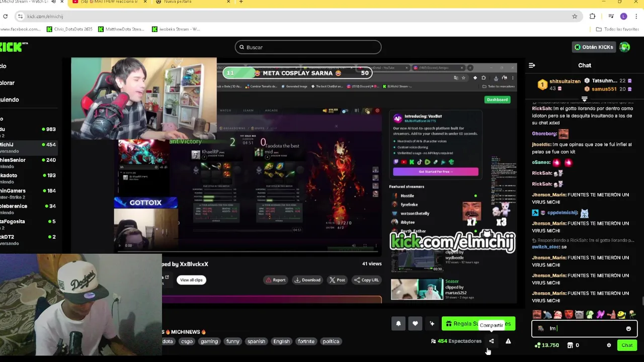Send the message with the Chat button
The image size is (644, 362).
[627, 345]
